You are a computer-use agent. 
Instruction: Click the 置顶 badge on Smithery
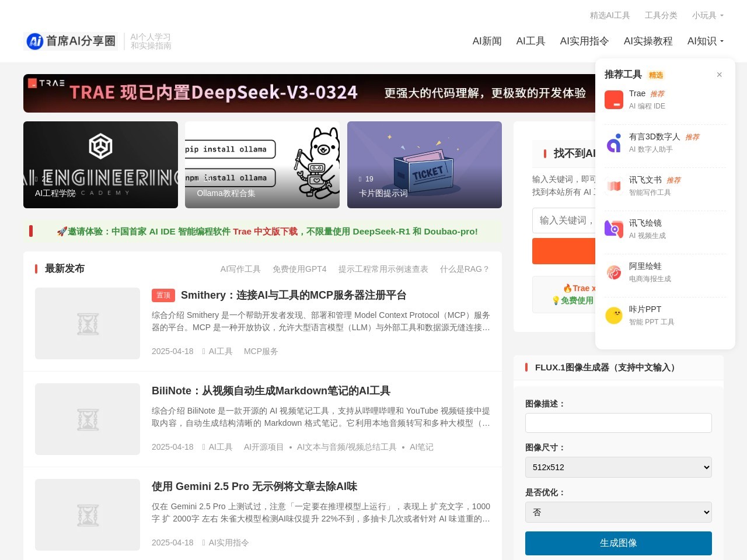pyautogui.click(x=163, y=295)
